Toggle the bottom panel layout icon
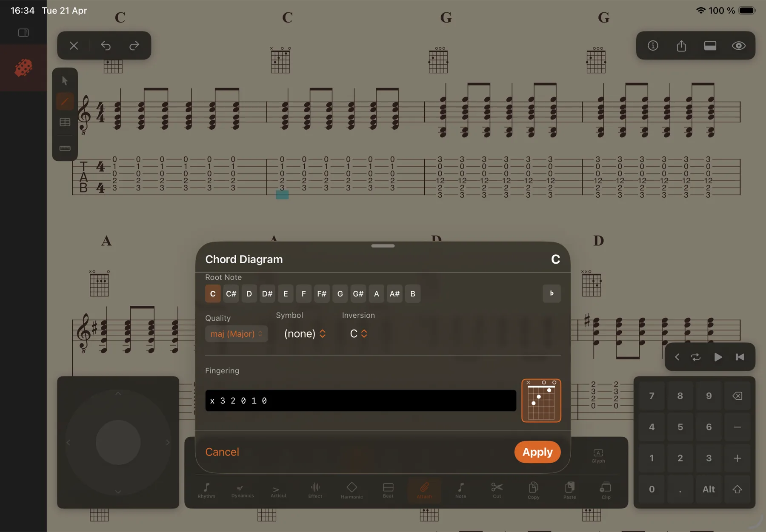Screen dimensions: 766x532 click(x=710, y=46)
